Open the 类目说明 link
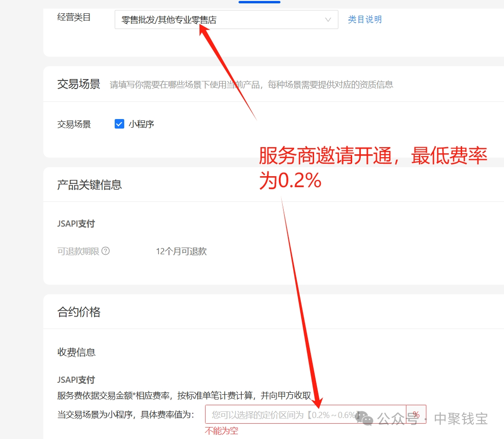Screen dimensions: 504x439 (x=365, y=20)
